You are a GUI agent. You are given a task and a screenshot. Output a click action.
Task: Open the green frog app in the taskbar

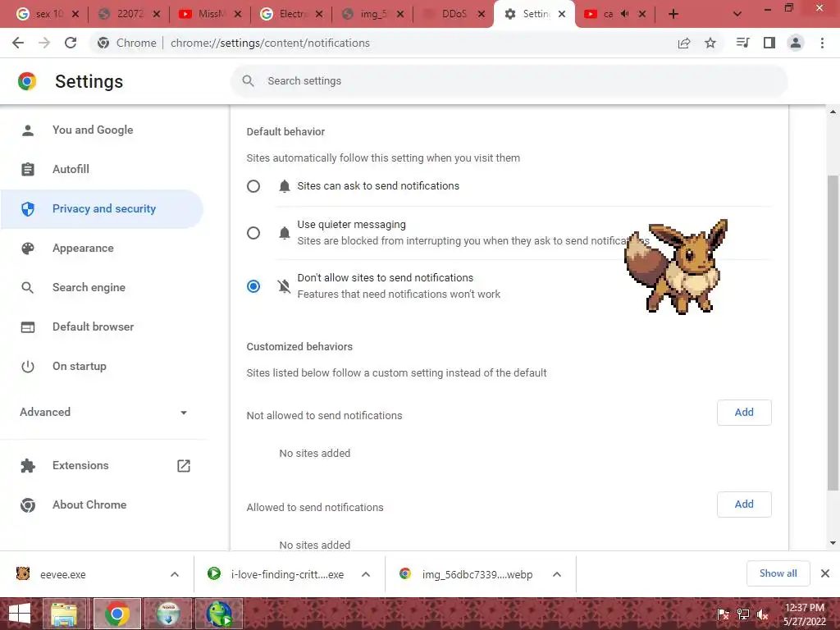pos(219,614)
